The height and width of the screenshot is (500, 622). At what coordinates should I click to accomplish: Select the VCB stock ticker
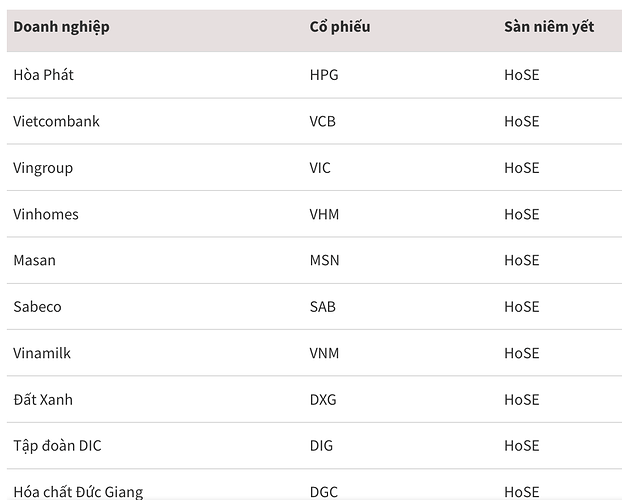click(x=324, y=121)
